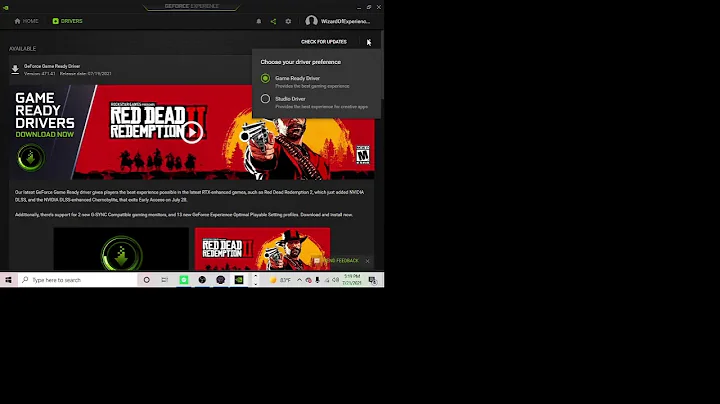Open OBS Studio from the taskbar
720x404 pixels.
pyautogui.click(x=202, y=280)
